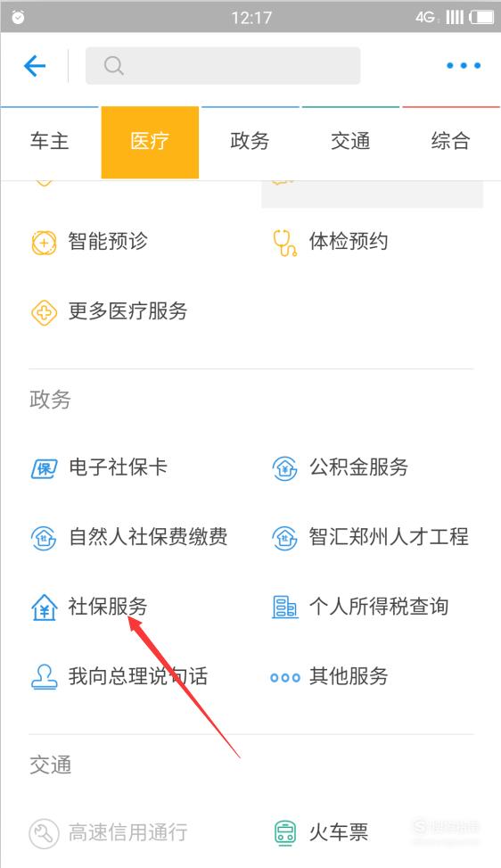Tap the 电子社保卡 card icon
The height and width of the screenshot is (868, 501).
[44, 469]
